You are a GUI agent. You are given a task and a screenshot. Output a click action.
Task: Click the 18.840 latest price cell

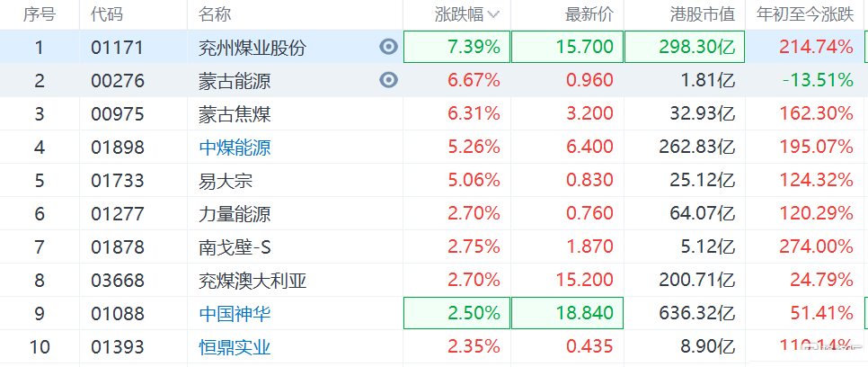(x=566, y=313)
